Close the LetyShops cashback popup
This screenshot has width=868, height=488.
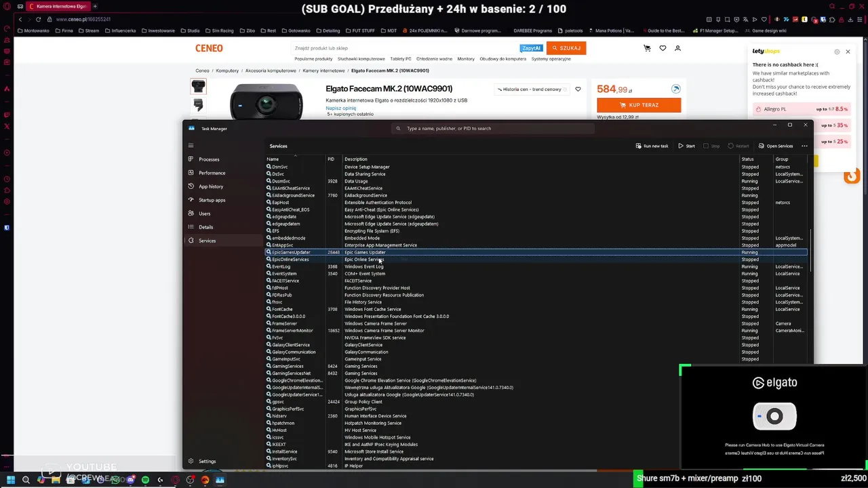point(848,52)
